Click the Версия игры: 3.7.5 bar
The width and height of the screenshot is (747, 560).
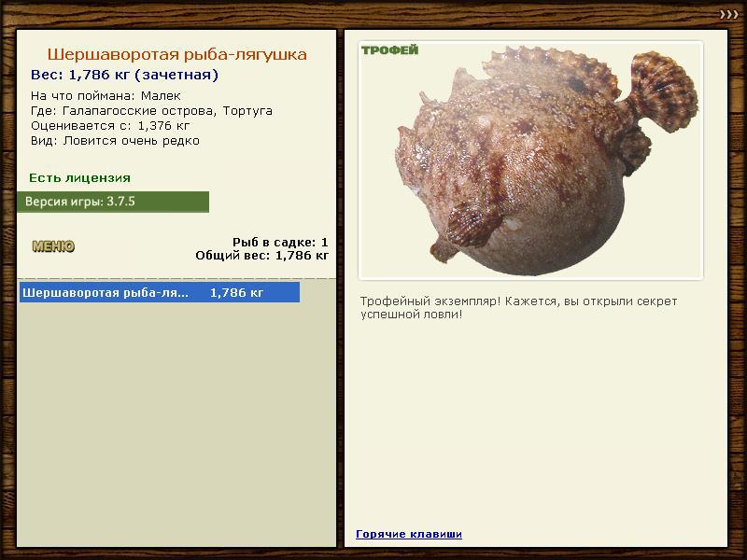[113, 202]
